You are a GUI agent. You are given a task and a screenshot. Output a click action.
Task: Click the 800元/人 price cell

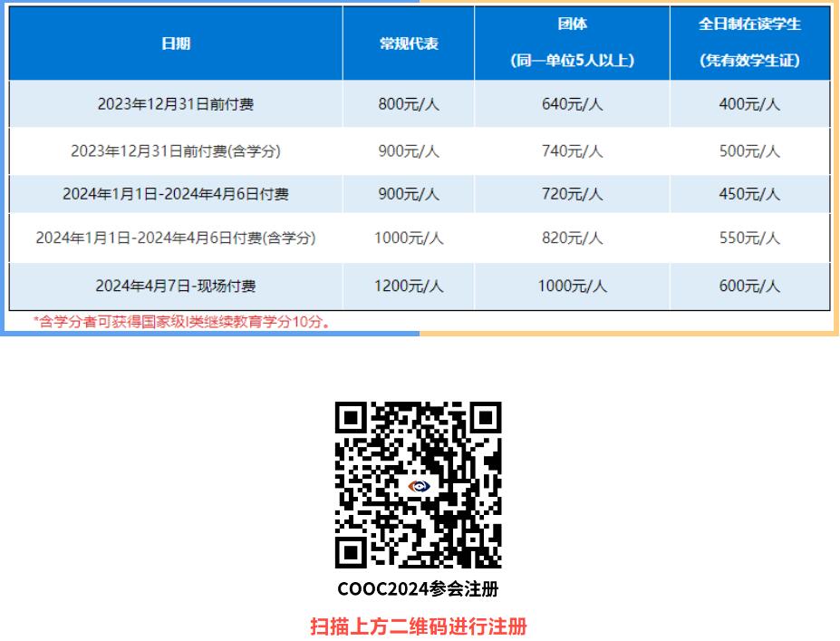click(408, 104)
